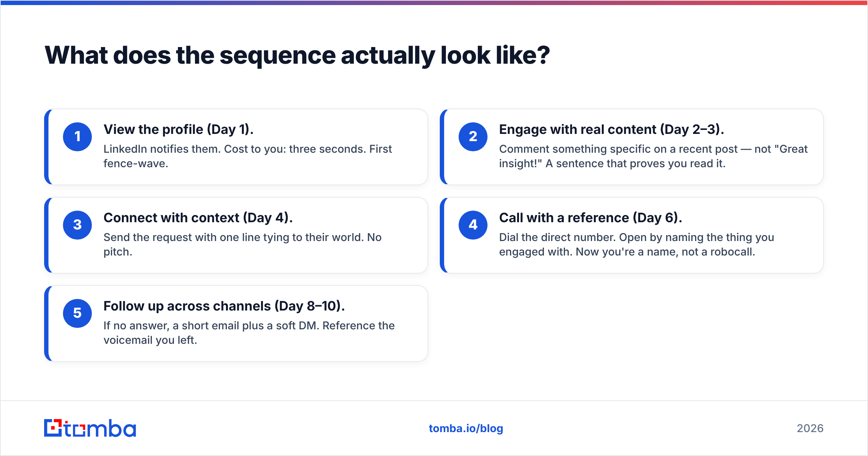Open the tomba.io/blog link
Image resolution: width=868 pixels, height=456 pixels.
click(466, 428)
